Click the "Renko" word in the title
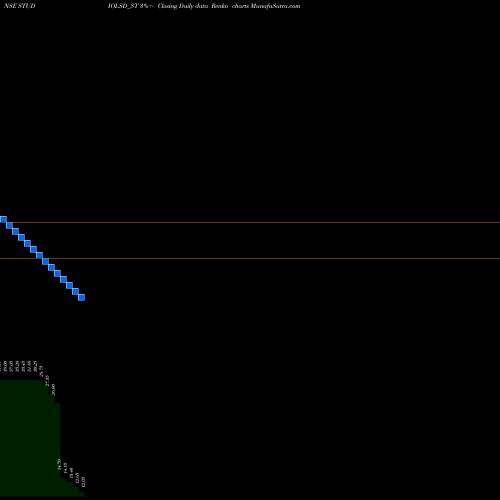This screenshot has width=500, height=500. click(220, 6)
